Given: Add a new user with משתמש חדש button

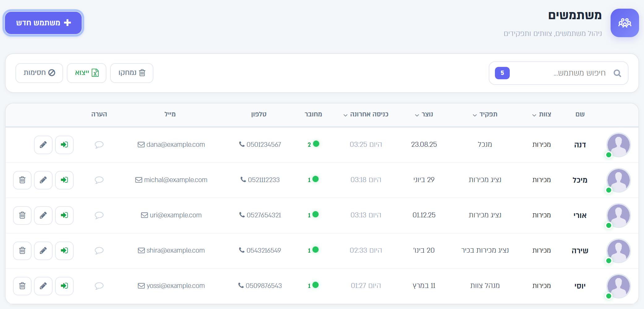Looking at the screenshot, I should point(43,23).
